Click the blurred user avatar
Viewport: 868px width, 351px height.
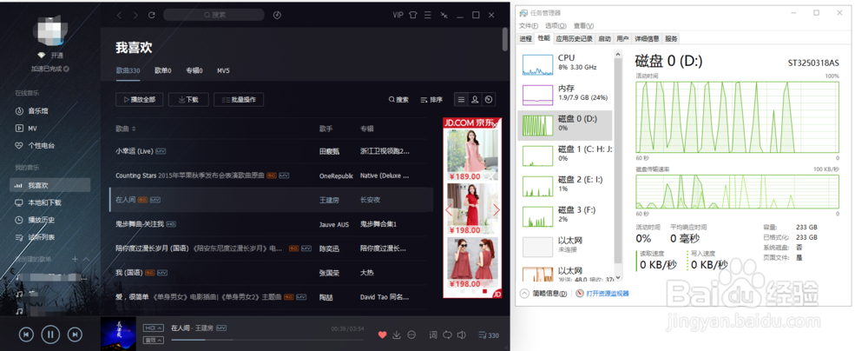[50, 30]
